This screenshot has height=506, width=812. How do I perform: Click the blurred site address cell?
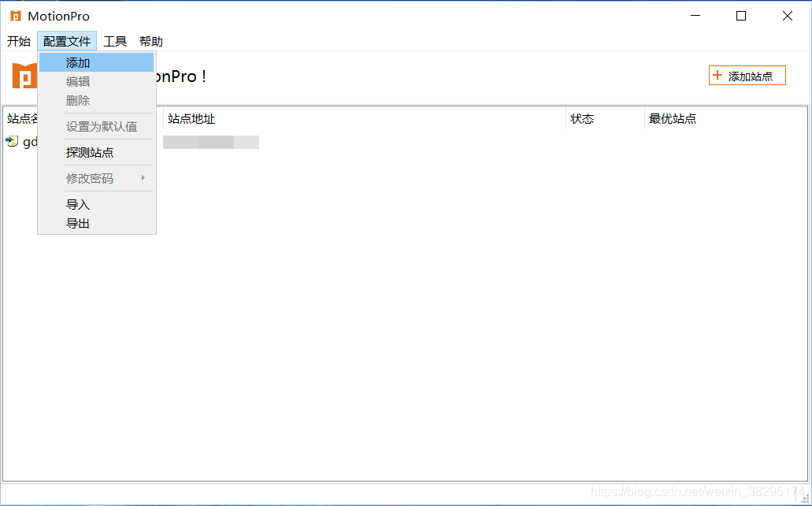click(x=211, y=142)
